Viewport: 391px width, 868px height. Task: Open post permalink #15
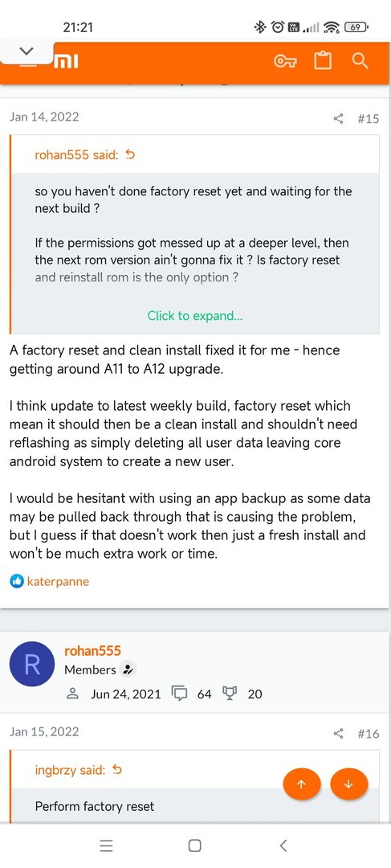click(369, 118)
